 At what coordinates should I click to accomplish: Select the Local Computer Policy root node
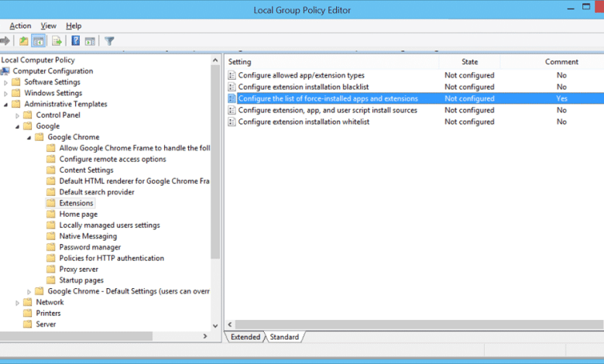38,60
